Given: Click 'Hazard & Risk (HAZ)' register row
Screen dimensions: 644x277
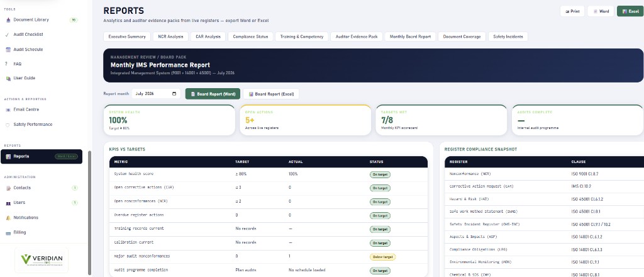Looking at the screenshot, I should pyautogui.click(x=544, y=200).
